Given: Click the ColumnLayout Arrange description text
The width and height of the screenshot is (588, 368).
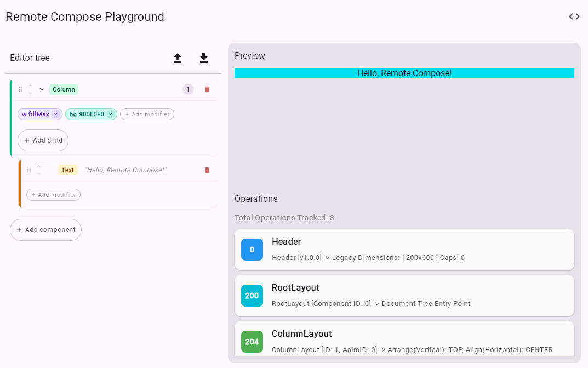Looking at the screenshot, I should click(412, 349).
